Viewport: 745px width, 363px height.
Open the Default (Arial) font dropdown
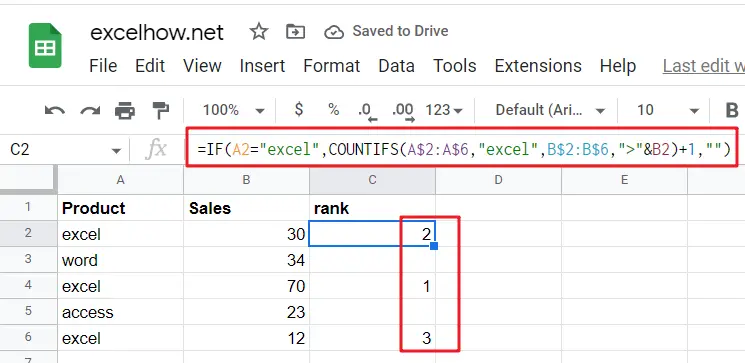pos(550,110)
